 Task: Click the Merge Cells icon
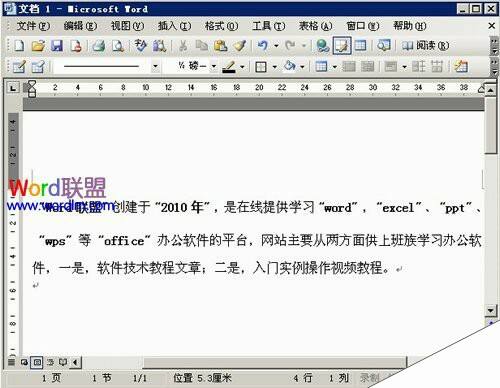[349, 67]
